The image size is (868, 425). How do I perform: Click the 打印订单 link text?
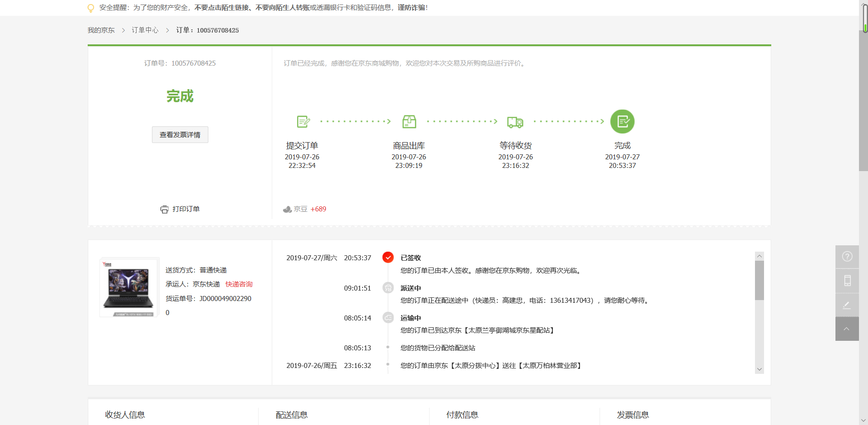pyautogui.click(x=186, y=209)
